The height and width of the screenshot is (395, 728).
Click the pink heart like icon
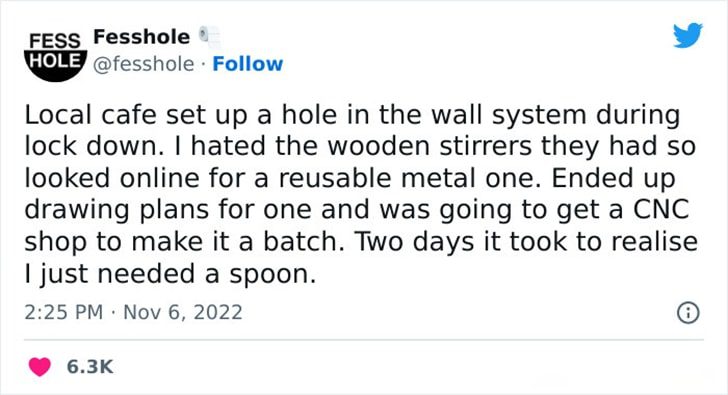point(39,367)
